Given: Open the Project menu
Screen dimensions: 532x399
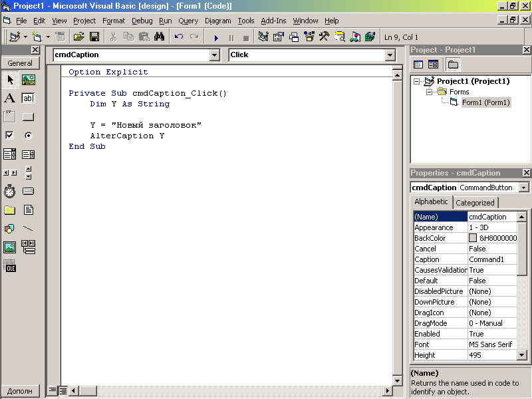Looking at the screenshot, I should [x=84, y=21].
